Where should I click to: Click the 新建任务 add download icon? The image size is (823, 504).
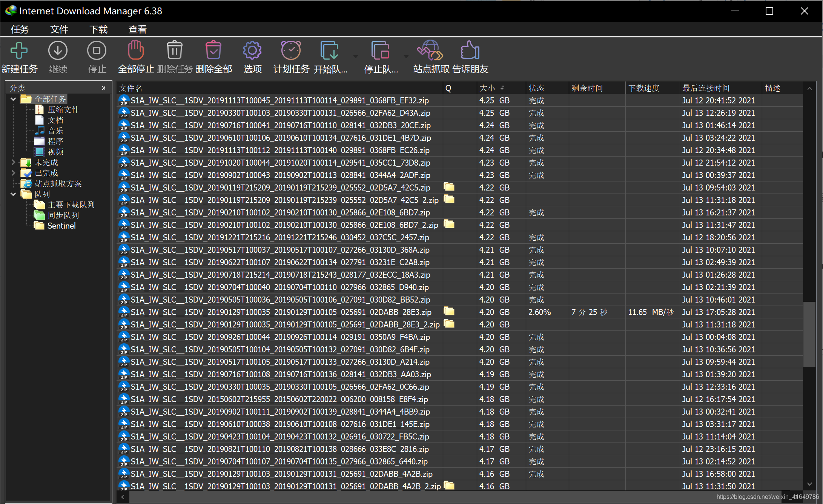coord(19,51)
